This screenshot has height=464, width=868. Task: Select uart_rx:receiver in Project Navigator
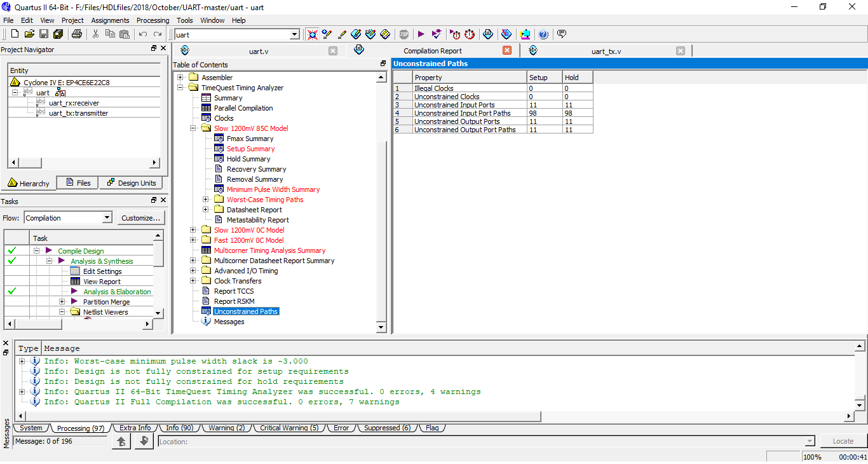74,103
